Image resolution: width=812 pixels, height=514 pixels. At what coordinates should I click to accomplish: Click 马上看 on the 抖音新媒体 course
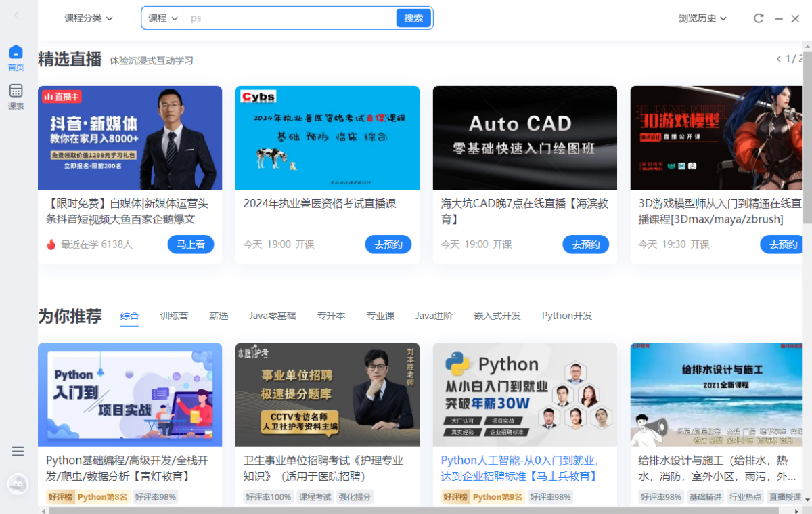click(191, 244)
